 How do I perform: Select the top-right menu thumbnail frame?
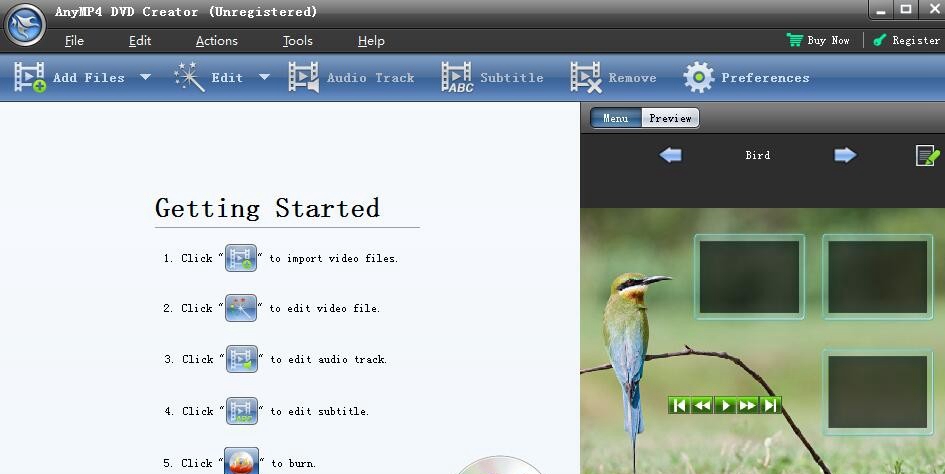pyautogui.click(x=878, y=277)
